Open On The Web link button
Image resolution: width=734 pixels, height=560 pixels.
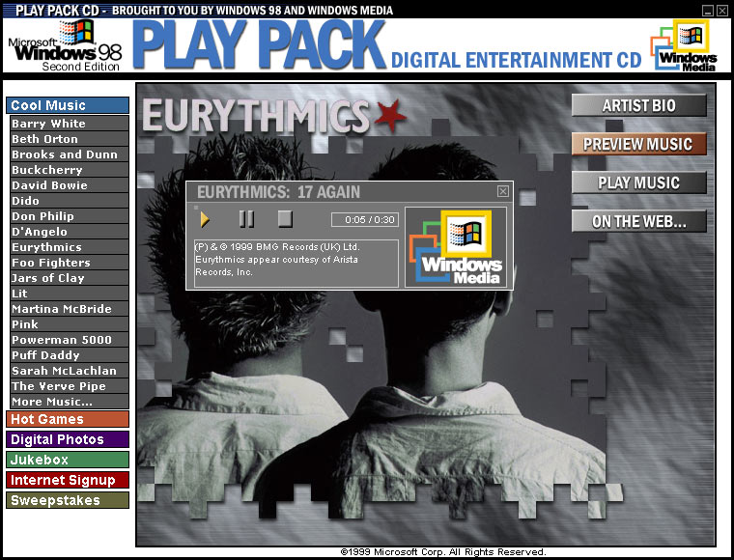click(x=638, y=221)
